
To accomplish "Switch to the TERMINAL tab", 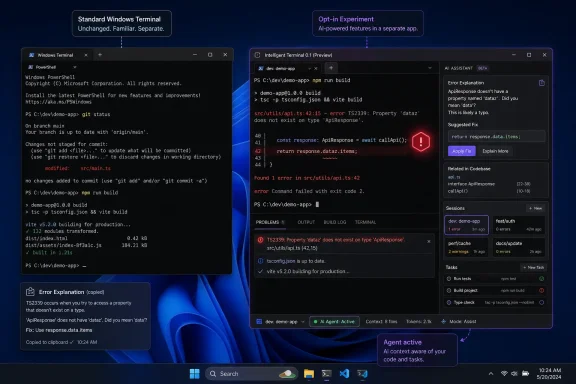I will pos(365,222).
